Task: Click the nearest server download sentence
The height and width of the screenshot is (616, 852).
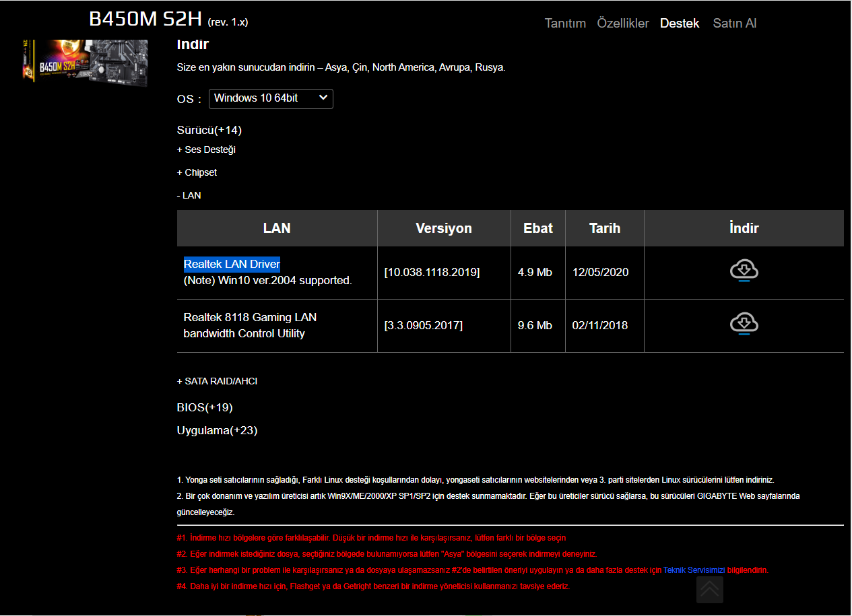Action: click(341, 67)
